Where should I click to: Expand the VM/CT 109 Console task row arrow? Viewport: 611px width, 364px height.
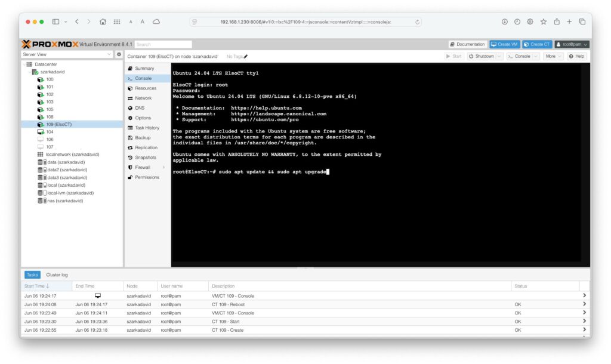(x=584, y=295)
